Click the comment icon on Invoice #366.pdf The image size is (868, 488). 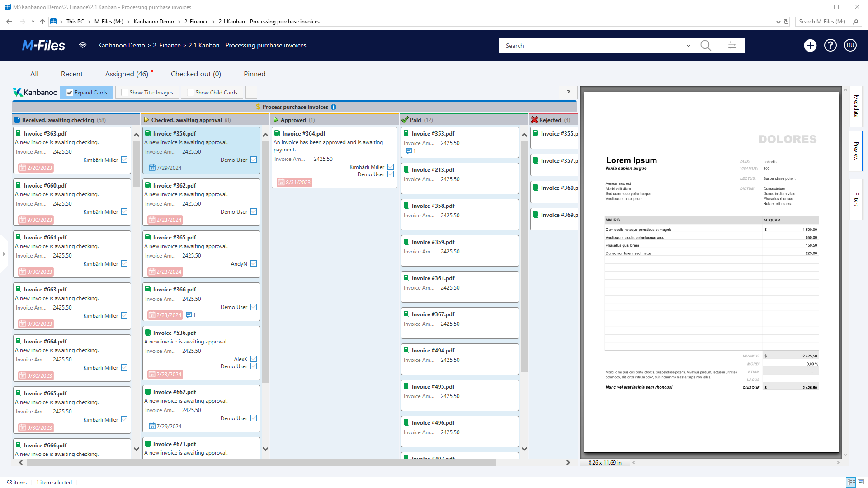click(x=189, y=315)
